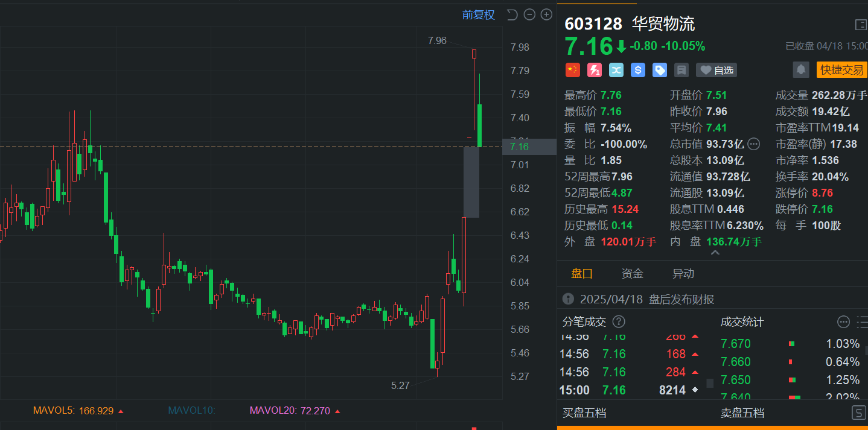Click the list view icon beside 成交统计

862,321
